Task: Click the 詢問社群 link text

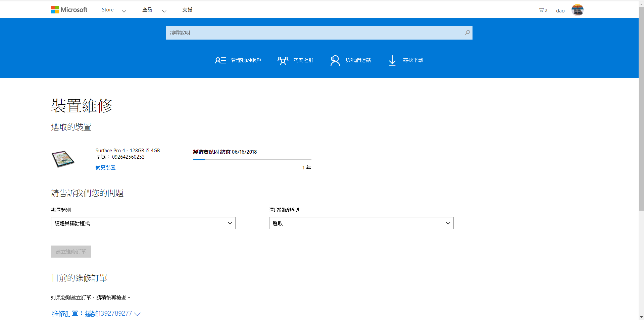Action: 303,60
